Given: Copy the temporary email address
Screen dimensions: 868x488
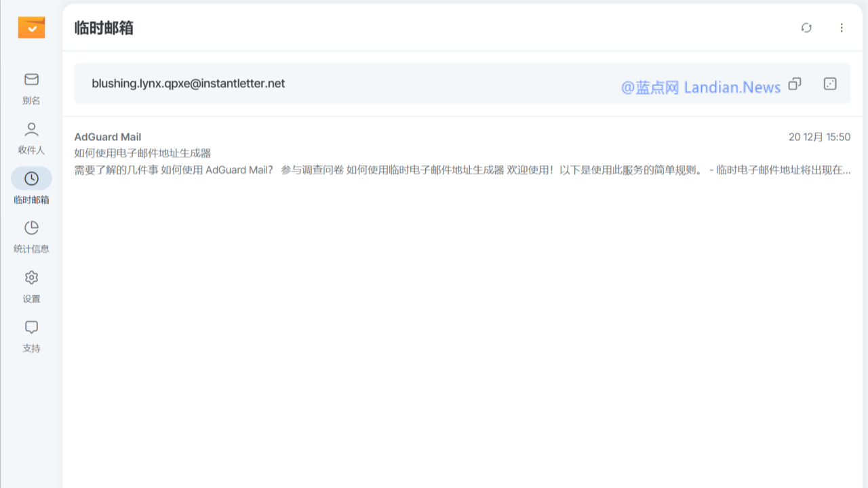Looking at the screenshot, I should (795, 83).
